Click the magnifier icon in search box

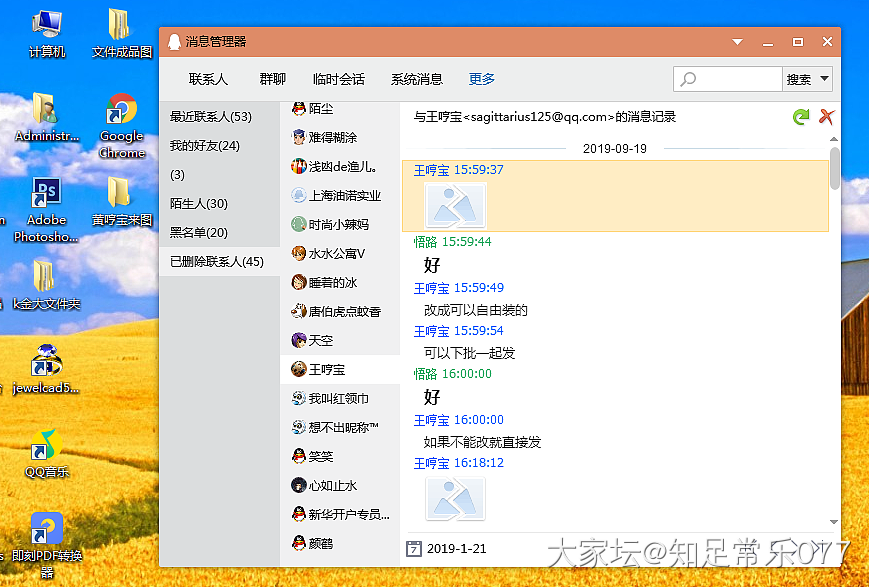point(688,79)
